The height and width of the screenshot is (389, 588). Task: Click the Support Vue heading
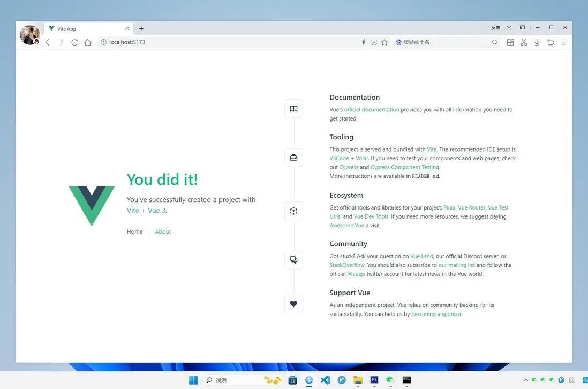pyautogui.click(x=350, y=293)
